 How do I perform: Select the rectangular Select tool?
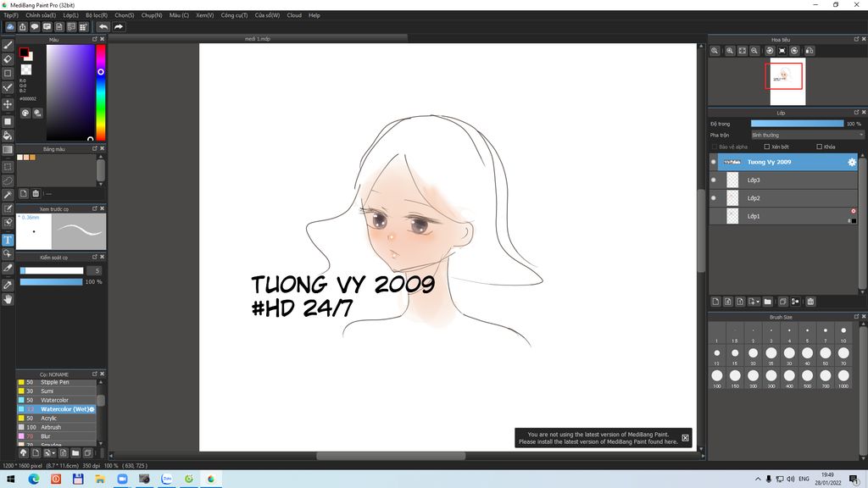point(8,167)
